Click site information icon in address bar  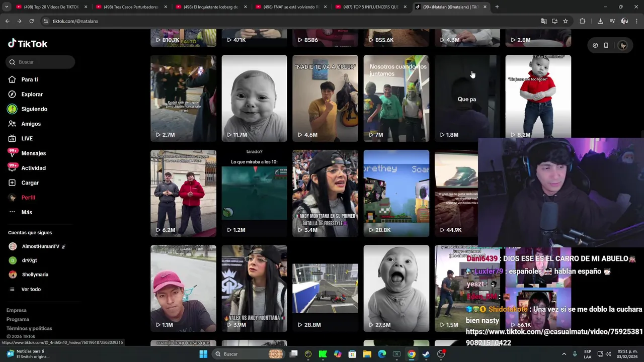click(x=46, y=21)
